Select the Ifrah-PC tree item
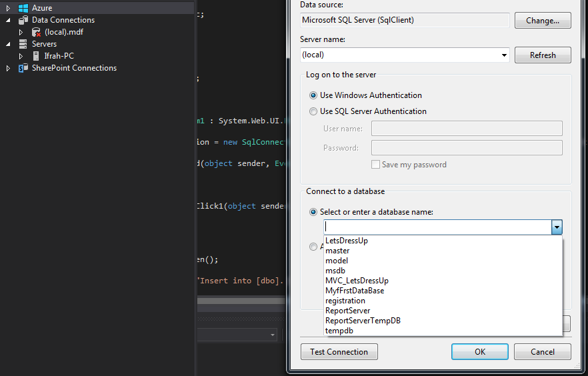The height and width of the screenshot is (376, 588). tap(59, 56)
